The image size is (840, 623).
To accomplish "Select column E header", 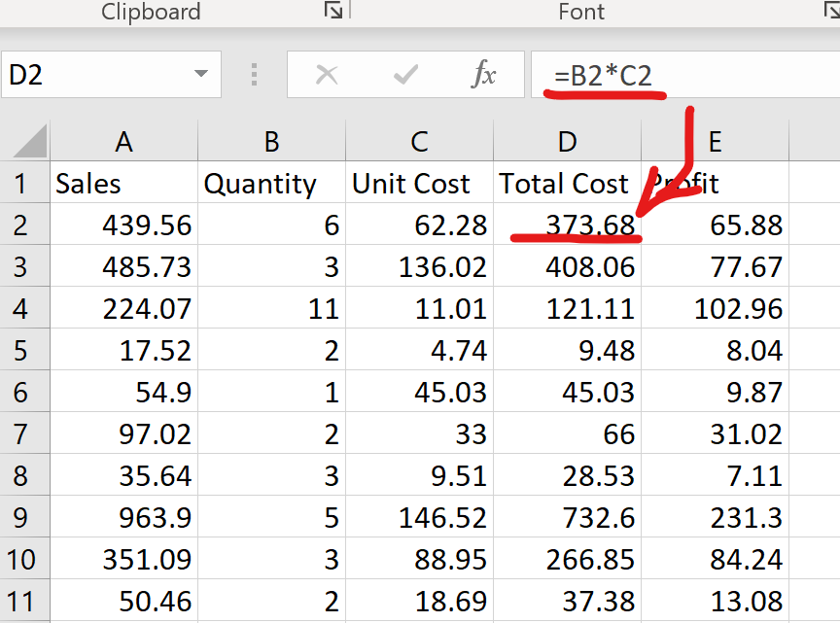I will (715, 141).
